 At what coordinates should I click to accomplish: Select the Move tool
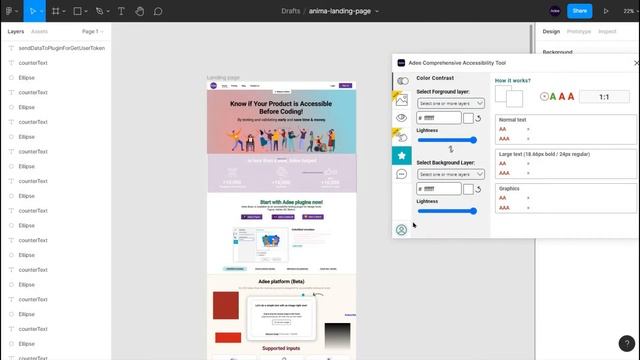pyautogui.click(x=33, y=11)
